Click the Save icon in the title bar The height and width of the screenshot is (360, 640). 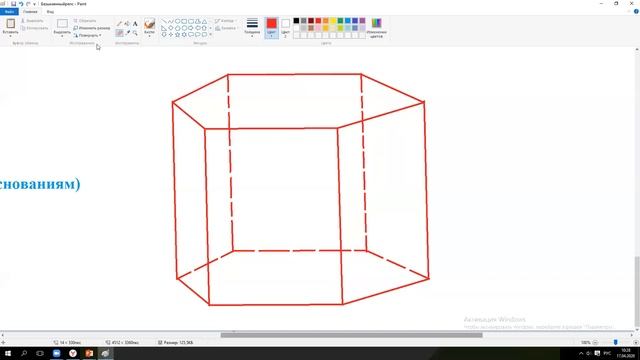tap(13, 4)
